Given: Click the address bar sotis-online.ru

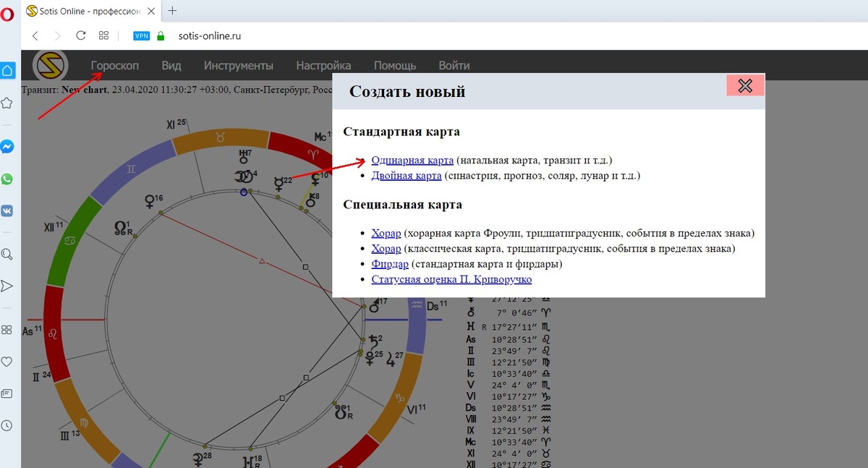Looking at the screenshot, I should tap(210, 35).
